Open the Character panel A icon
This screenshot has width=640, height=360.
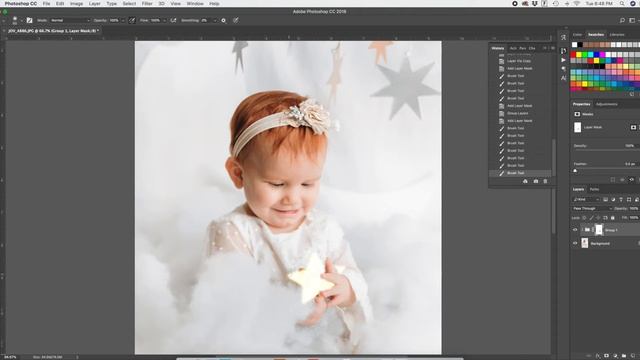[564, 78]
